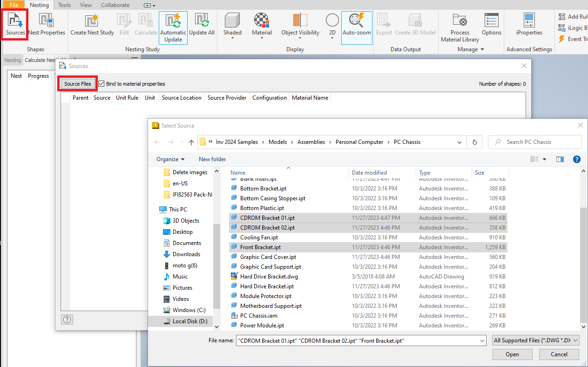This screenshot has width=588, height=367.
Task: Open Nest Properties in the ribbon
Action: (47, 24)
